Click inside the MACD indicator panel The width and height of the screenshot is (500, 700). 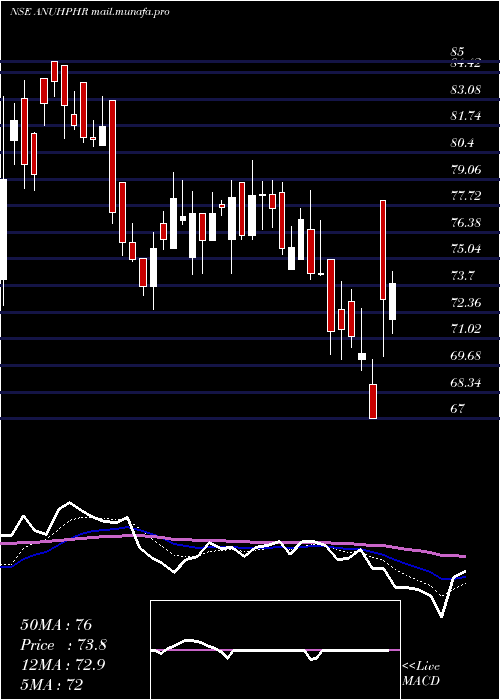click(275, 650)
